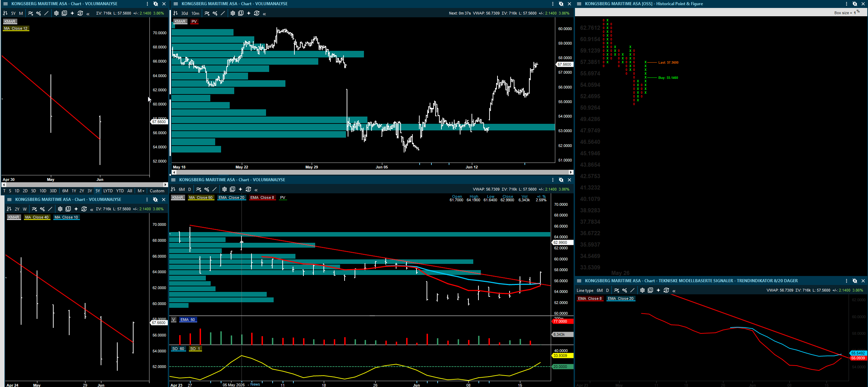Open the 30d period dropdown
868x387 pixels.
(x=184, y=13)
